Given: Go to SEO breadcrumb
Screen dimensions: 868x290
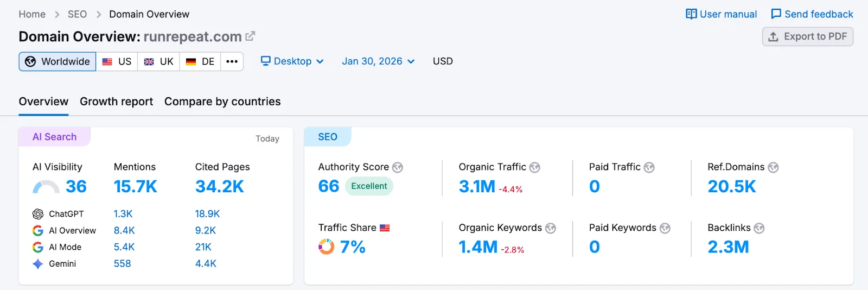Looking at the screenshot, I should coord(77,14).
